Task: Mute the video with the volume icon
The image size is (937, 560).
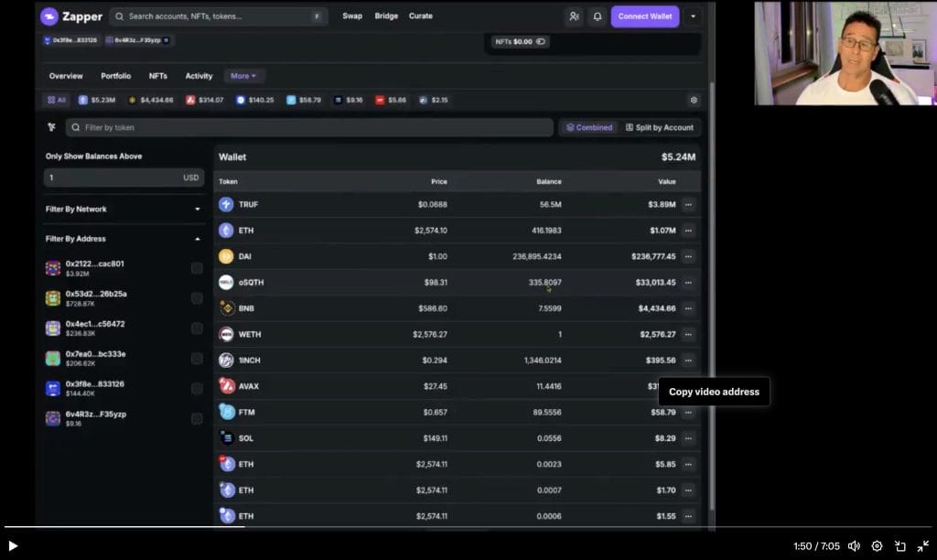Action: [x=854, y=545]
